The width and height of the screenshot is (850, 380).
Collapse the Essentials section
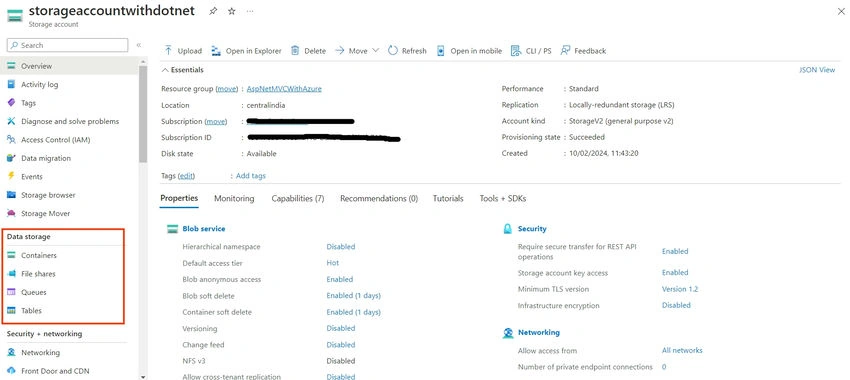165,70
